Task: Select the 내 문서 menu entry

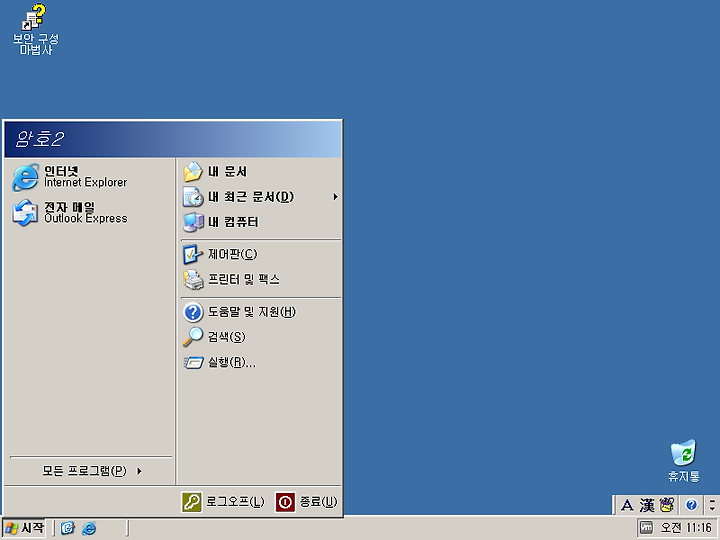Action: pos(261,172)
